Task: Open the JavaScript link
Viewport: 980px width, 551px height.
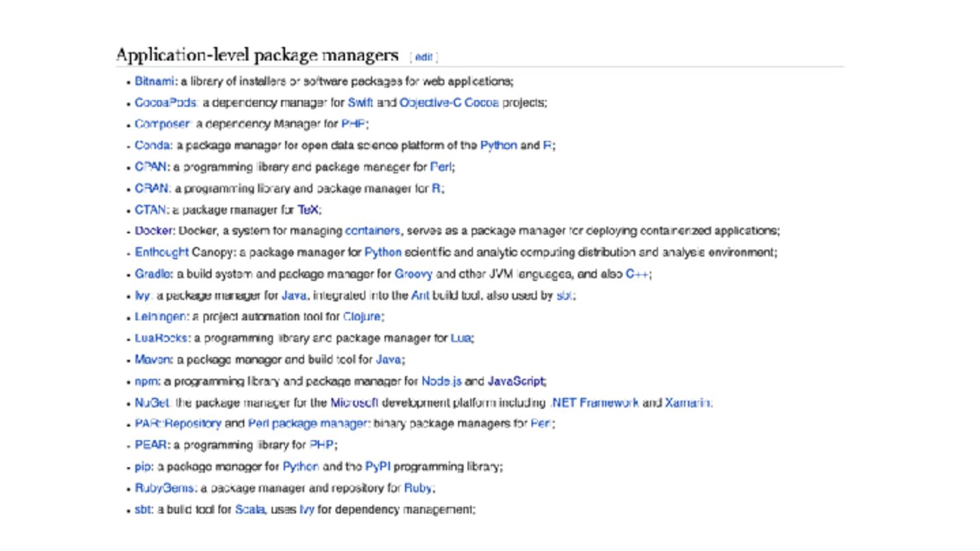Action: (x=516, y=382)
